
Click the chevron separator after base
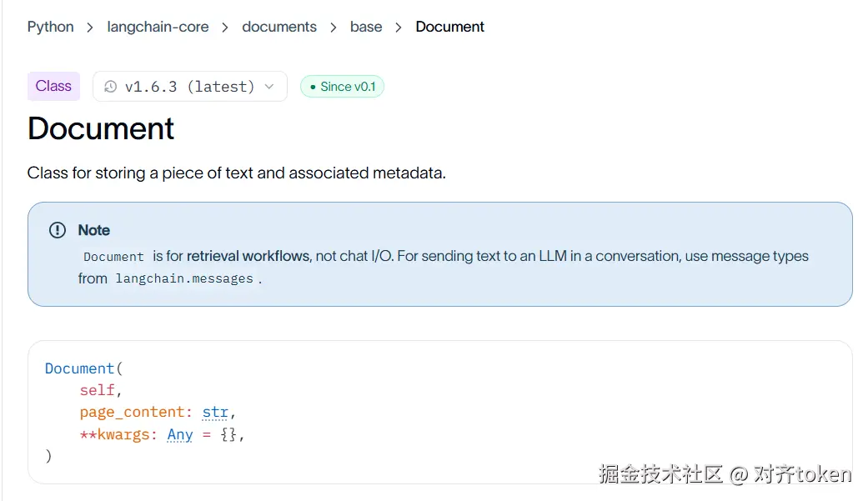[x=399, y=28]
